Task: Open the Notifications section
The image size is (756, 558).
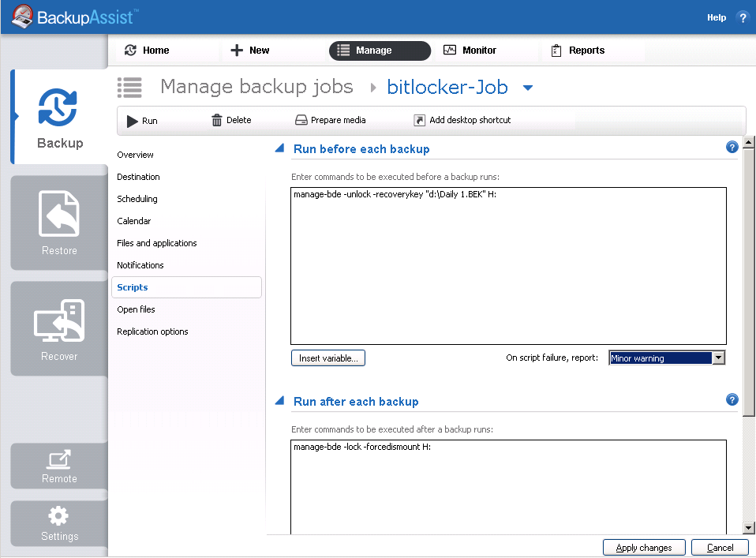Action: 140,266
